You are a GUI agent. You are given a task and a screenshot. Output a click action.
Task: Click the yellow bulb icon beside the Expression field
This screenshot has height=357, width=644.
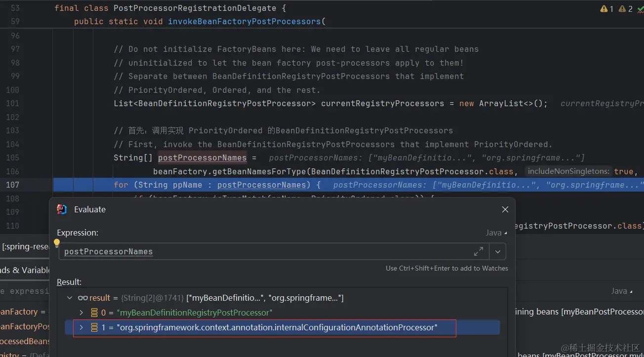coord(57,242)
